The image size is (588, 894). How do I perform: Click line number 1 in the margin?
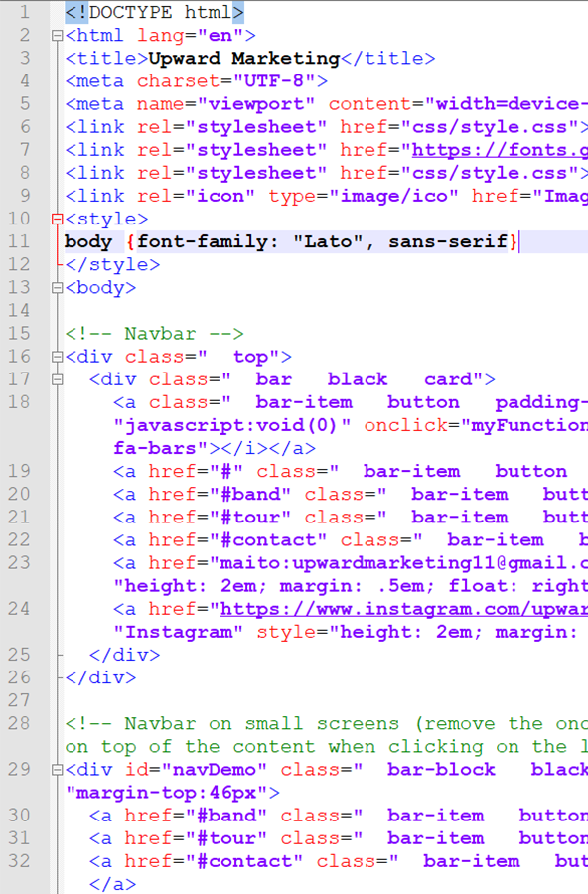(24, 12)
